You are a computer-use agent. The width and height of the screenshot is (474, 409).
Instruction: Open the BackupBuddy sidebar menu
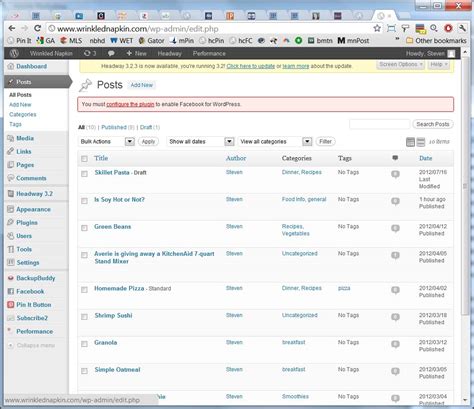36,278
